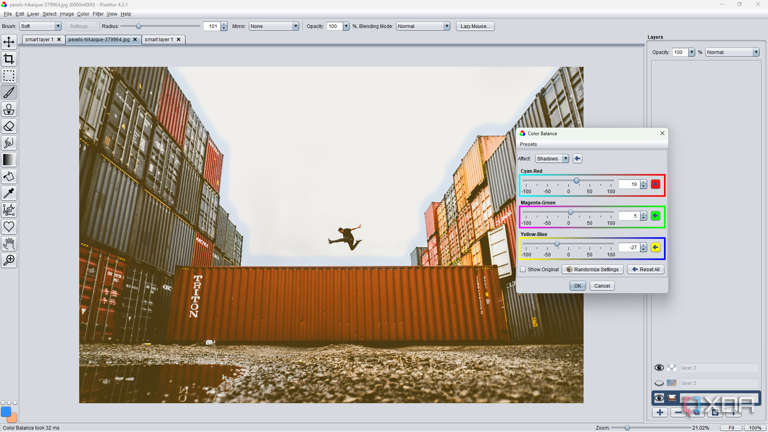Select the Crop tool
The height and width of the screenshot is (432, 768).
click(x=9, y=59)
